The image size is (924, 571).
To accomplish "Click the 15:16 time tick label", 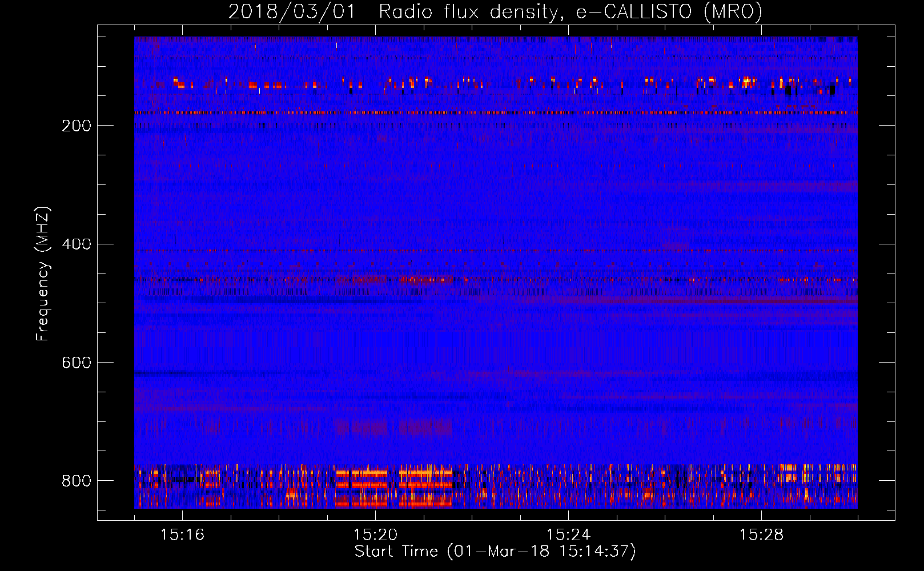I will [x=182, y=534].
